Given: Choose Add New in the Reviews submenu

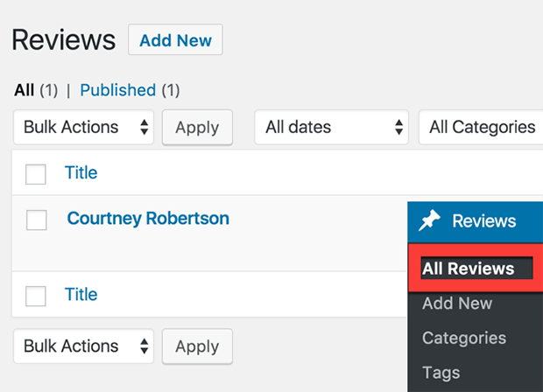Looking at the screenshot, I should tap(457, 304).
